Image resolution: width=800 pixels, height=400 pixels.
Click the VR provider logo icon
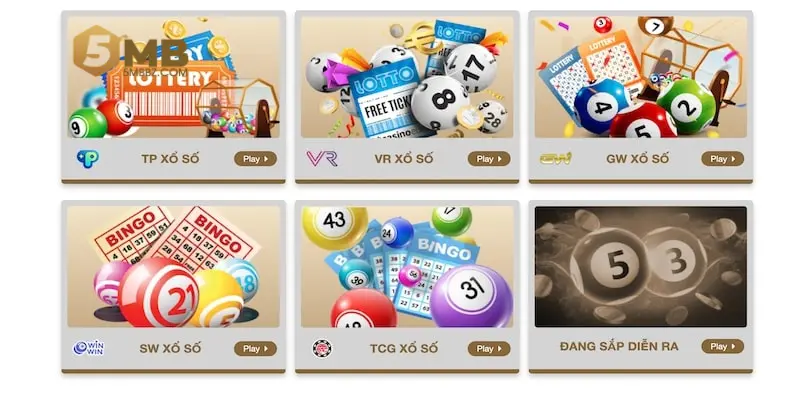(322, 159)
